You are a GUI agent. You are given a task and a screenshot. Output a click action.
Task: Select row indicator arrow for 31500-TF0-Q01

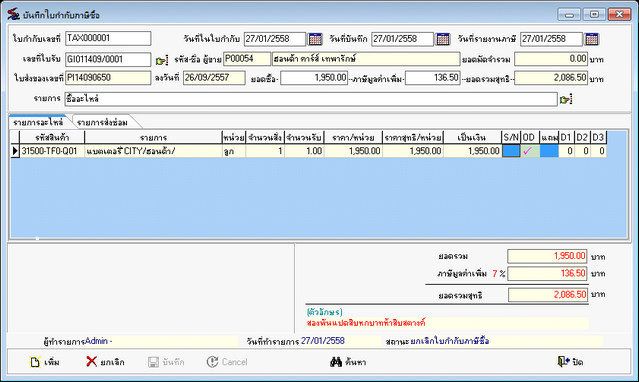coord(15,151)
